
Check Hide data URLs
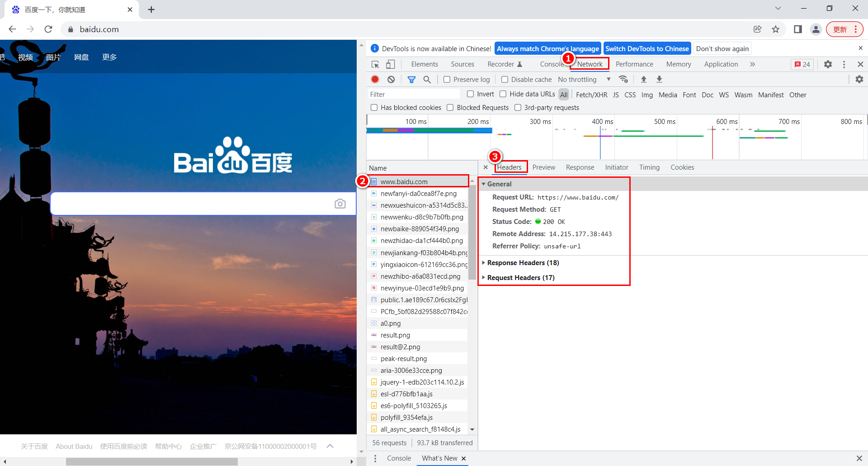coord(503,94)
